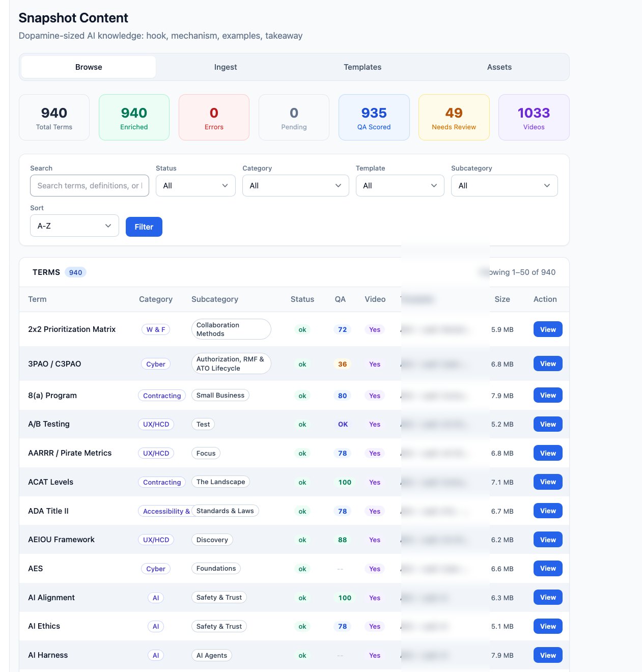View the ACAT Levels term
Image resolution: width=642 pixels, height=672 pixels.
tap(548, 482)
